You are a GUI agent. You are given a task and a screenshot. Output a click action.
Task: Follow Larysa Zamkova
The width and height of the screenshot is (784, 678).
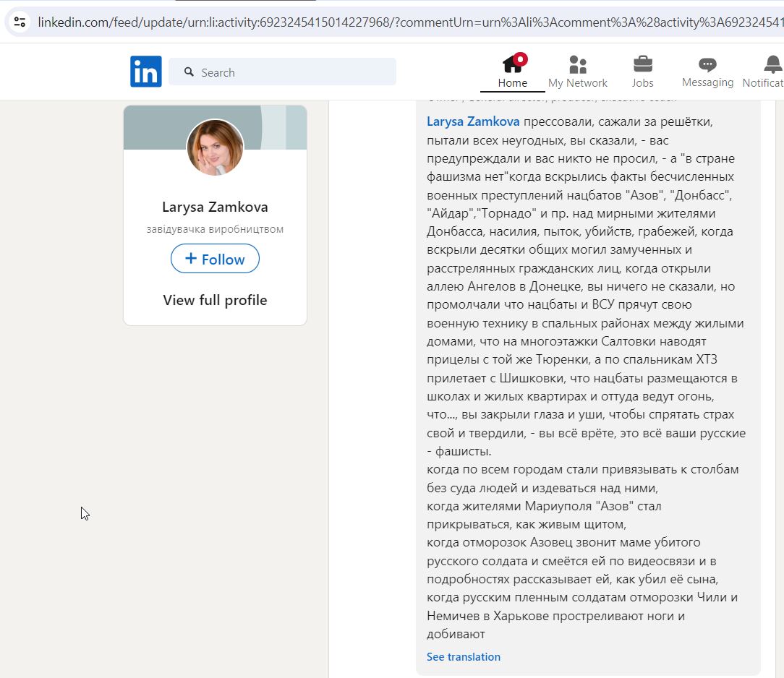click(x=215, y=259)
